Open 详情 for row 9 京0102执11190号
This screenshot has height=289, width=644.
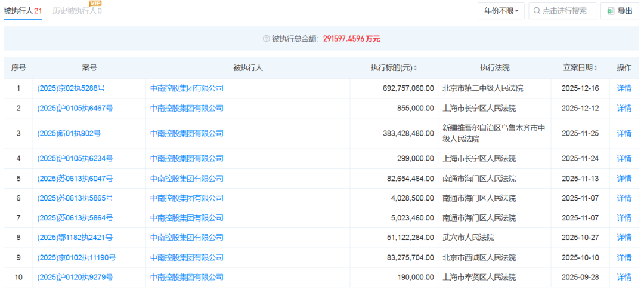pyautogui.click(x=624, y=258)
